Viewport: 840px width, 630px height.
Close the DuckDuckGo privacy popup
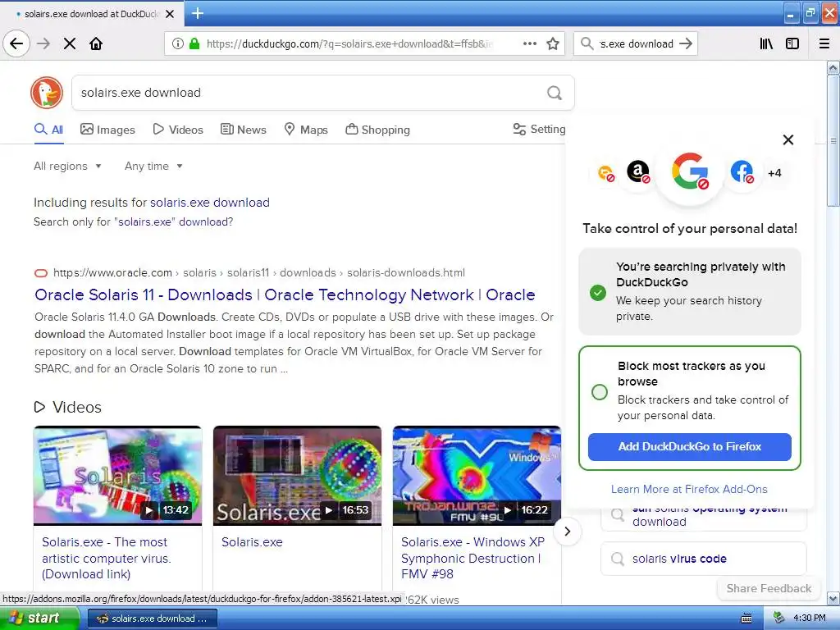click(788, 139)
